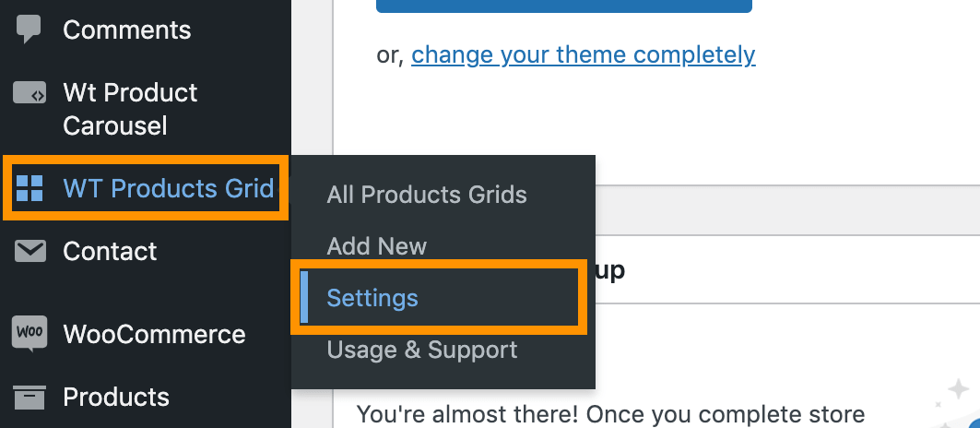This screenshot has height=428, width=980.
Task: Click the Products archive box icon
Action: 30,397
